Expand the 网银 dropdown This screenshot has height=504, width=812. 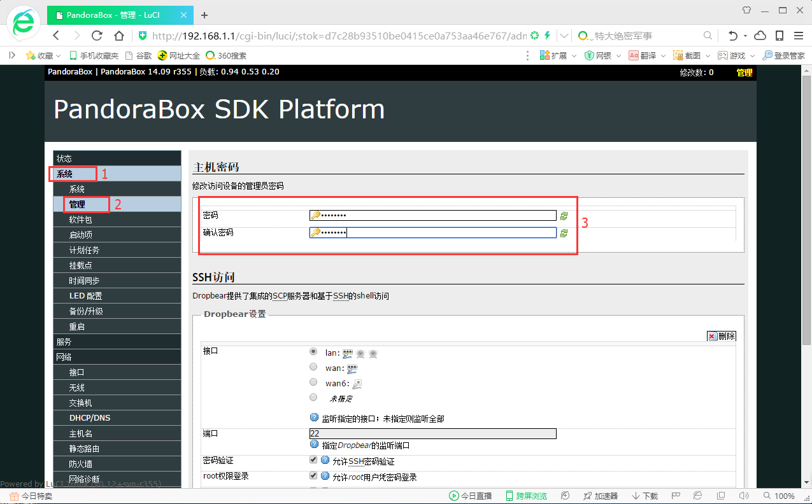coord(618,56)
